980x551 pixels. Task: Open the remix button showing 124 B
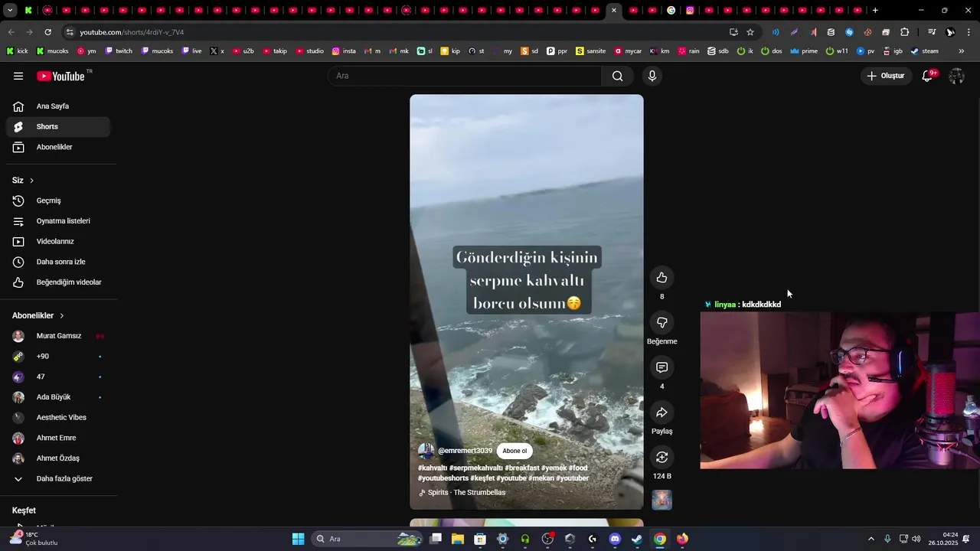pos(661,457)
